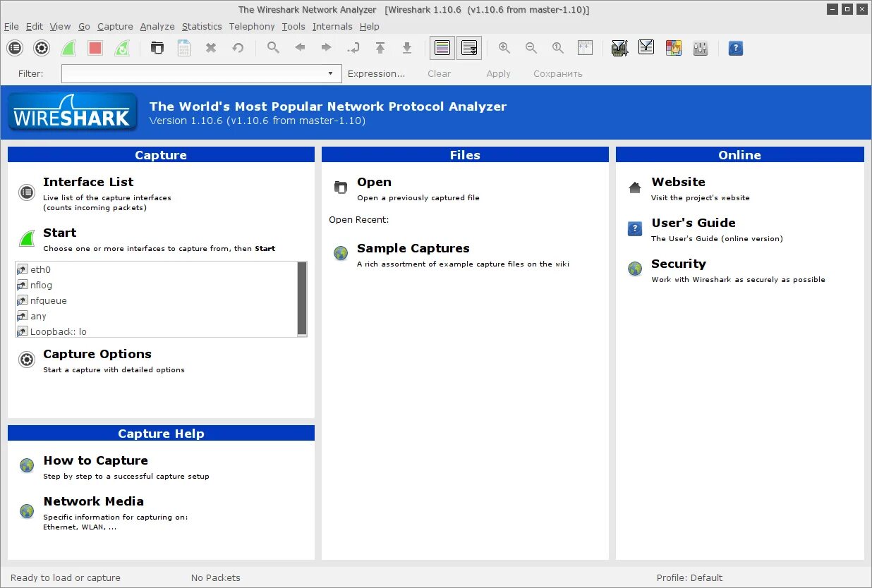This screenshot has width=872, height=588.
Task: Open capture options from the toolbar gear icon
Action: coord(42,48)
